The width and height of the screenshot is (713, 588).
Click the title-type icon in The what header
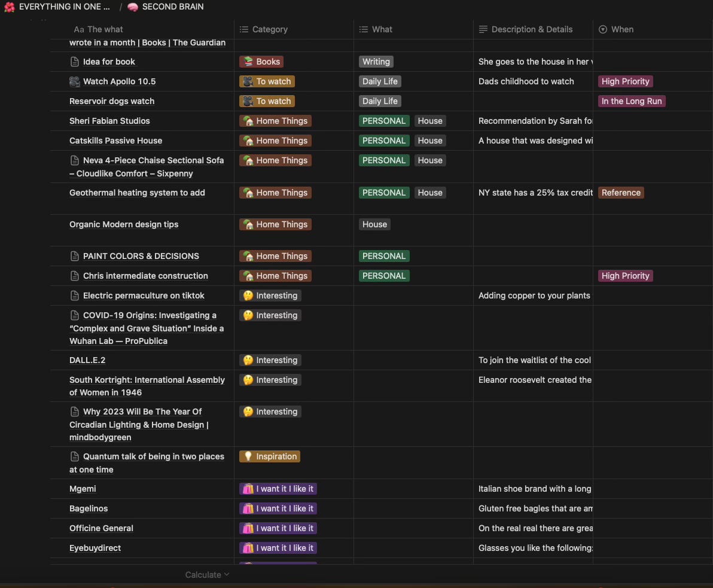[x=79, y=29]
